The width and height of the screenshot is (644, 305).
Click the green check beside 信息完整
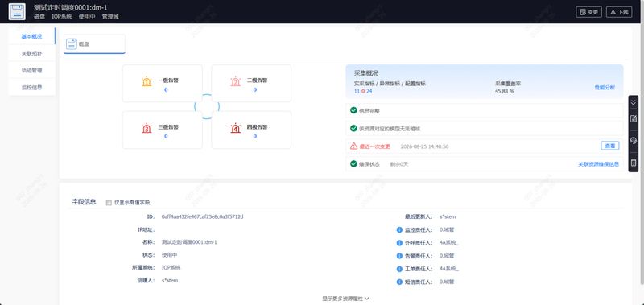353,110
